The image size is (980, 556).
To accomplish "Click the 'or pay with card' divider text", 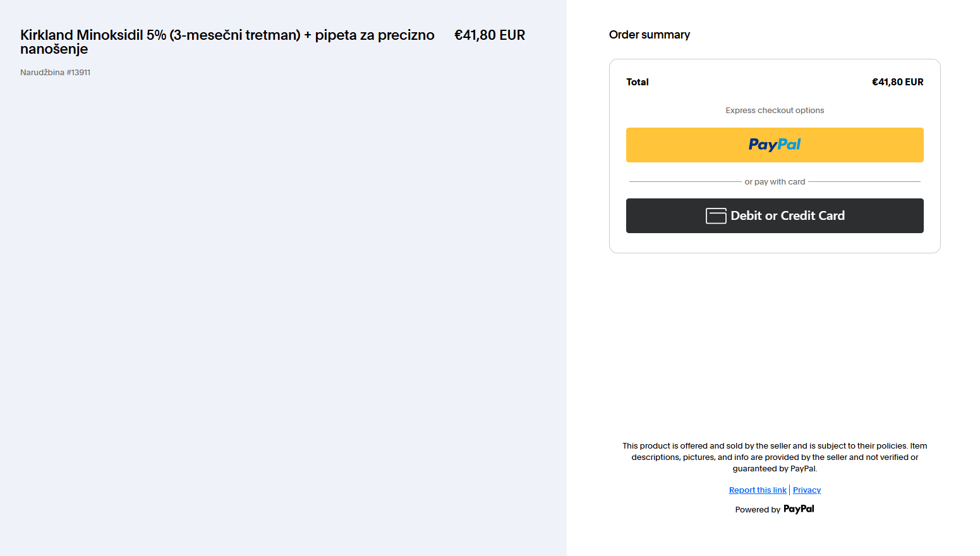I will [x=775, y=182].
